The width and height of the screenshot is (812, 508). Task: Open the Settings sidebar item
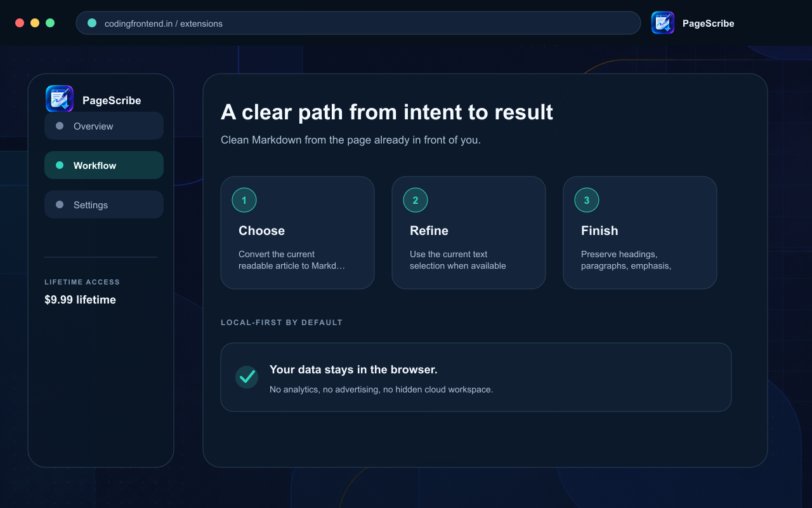coord(104,204)
